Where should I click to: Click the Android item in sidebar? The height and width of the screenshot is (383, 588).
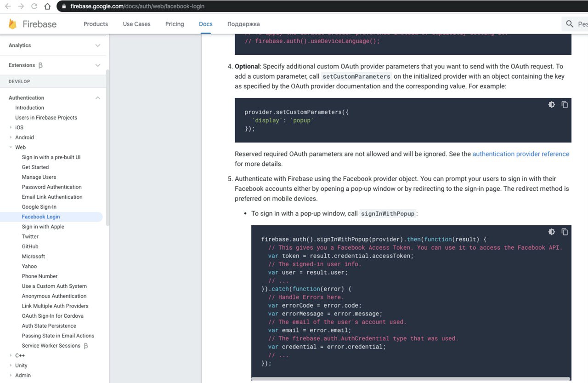tap(24, 137)
